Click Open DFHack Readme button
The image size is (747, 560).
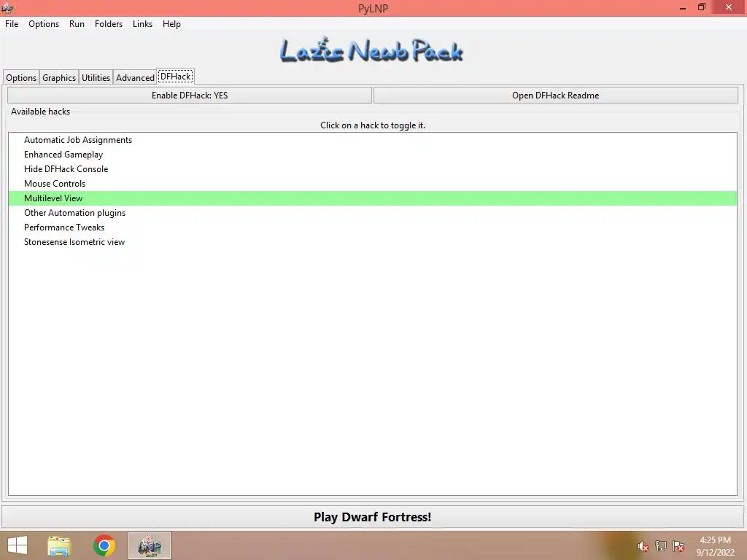555,96
